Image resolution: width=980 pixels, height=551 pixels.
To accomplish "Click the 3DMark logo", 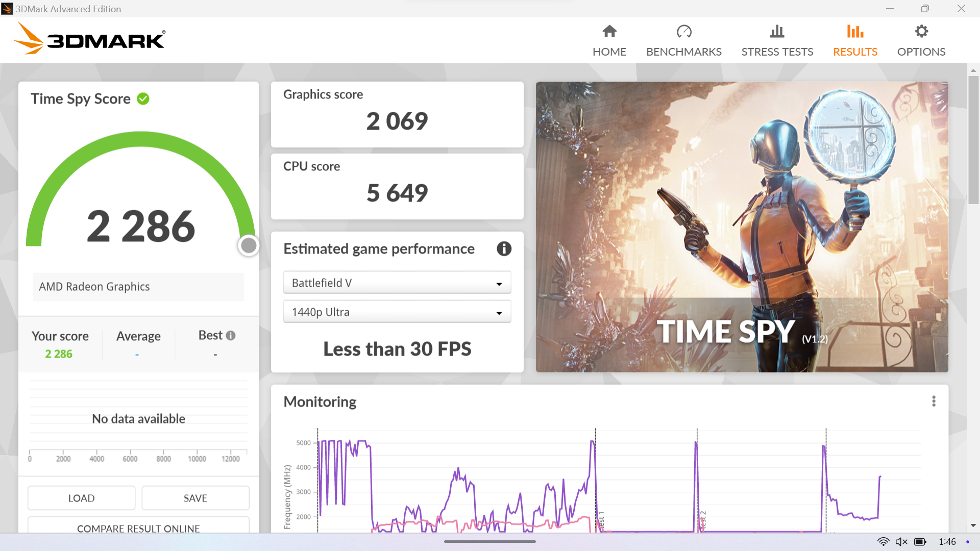I will (90, 39).
